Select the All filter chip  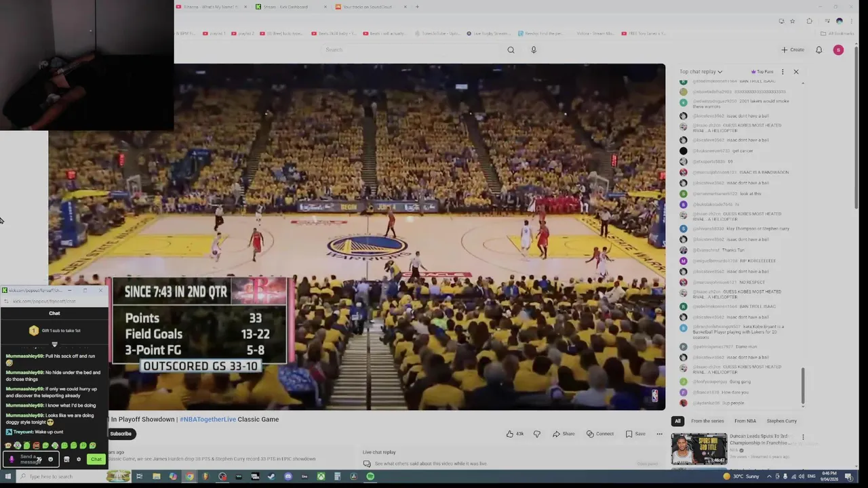point(677,421)
